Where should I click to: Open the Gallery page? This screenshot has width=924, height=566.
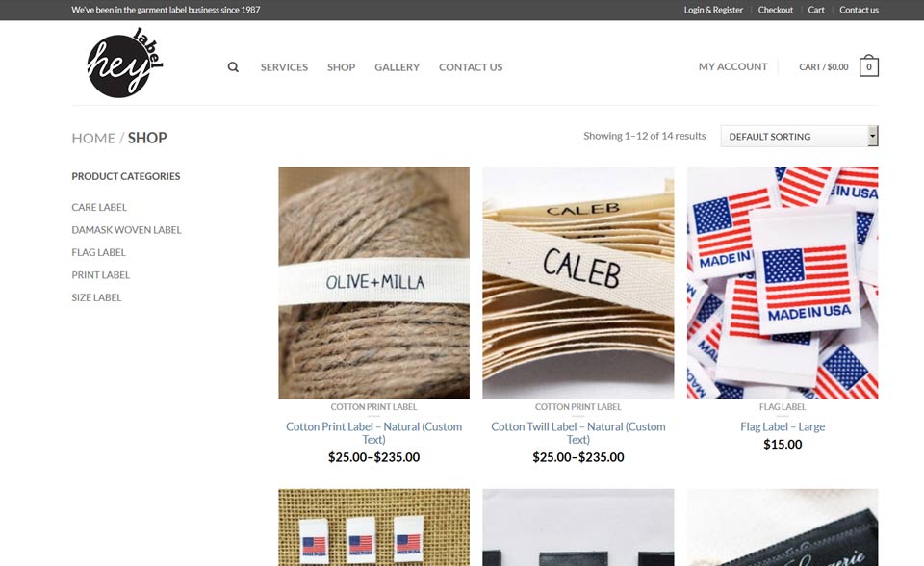click(398, 67)
